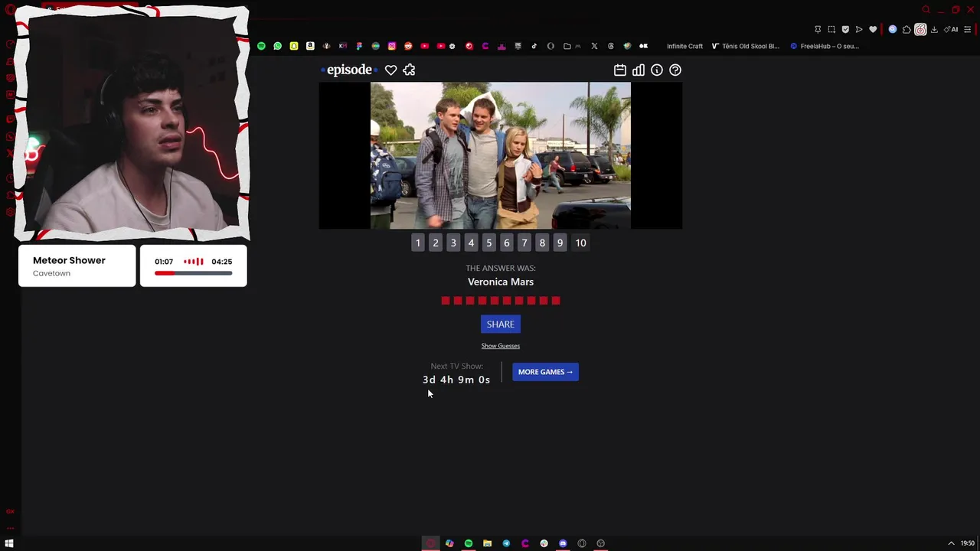Open Amazon bookmark icon
This screenshot has width=980, height=551.
click(x=310, y=46)
